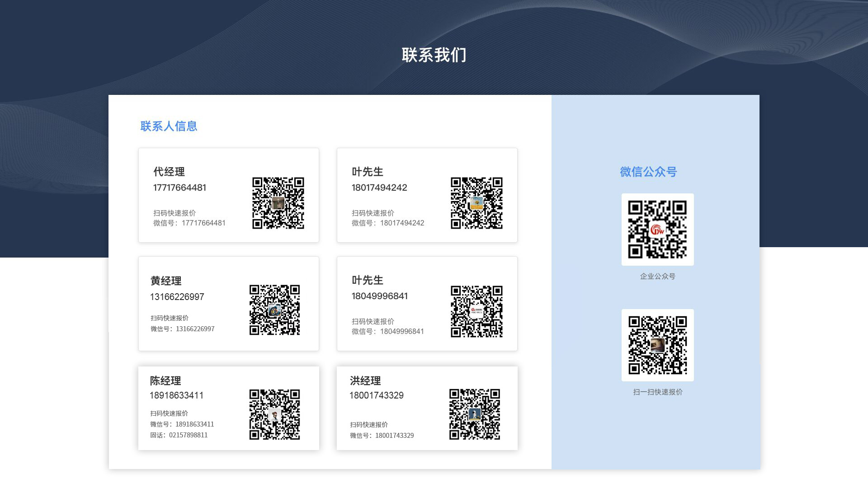The height and width of the screenshot is (488, 868).
Task: Click the 微信公众号 heading
Action: 648,172
